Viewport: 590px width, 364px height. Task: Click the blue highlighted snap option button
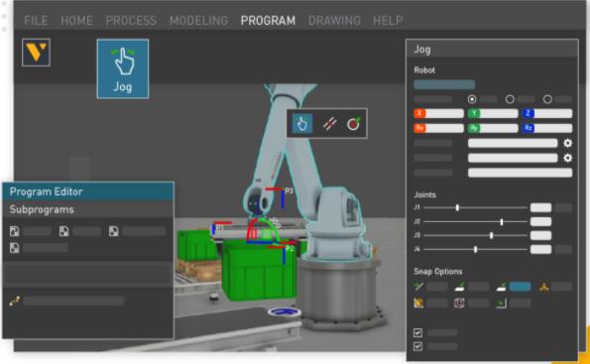click(x=520, y=287)
